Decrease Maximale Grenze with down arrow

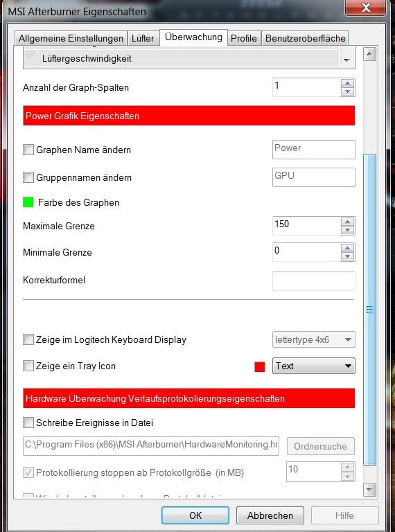point(347,231)
